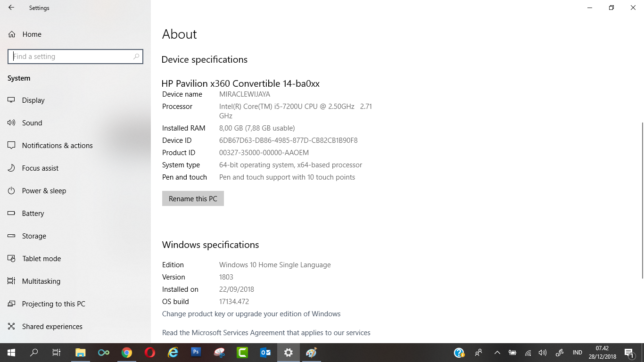Image resolution: width=644 pixels, height=362 pixels.
Task: Show hidden system tray icons
Action: click(x=497, y=353)
